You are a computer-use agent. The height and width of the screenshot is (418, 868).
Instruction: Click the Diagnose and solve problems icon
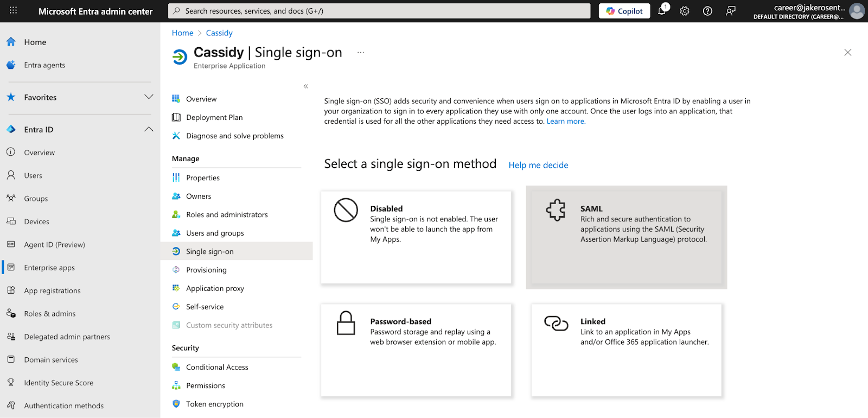pyautogui.click(x=176, y=136)
